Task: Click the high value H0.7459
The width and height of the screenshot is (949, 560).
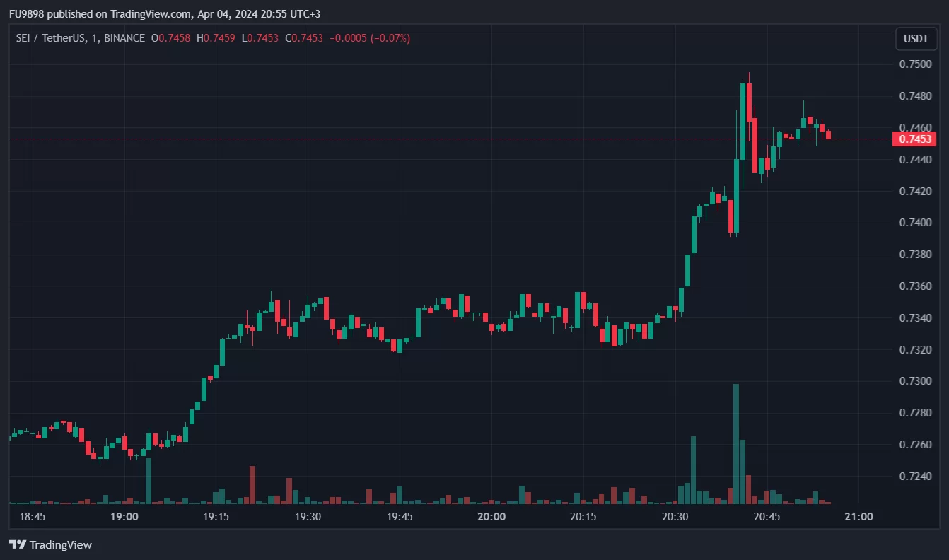Action: (216, 38)
